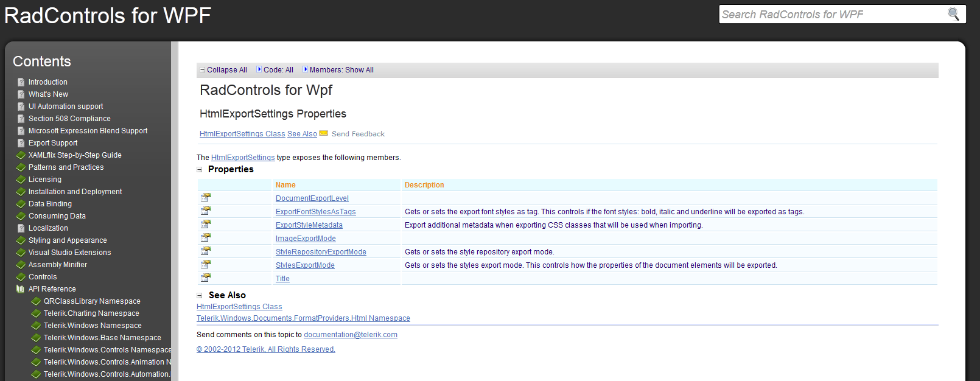Viewport: 980px width, 381px height.
Task: Click the property icon for StyleRepositoryExportMode
Action: click(x=206, y=251)
